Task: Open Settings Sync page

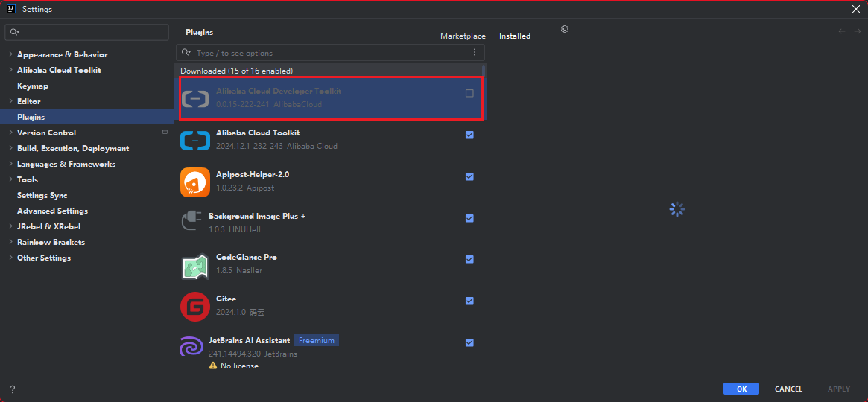Action: 42,195
